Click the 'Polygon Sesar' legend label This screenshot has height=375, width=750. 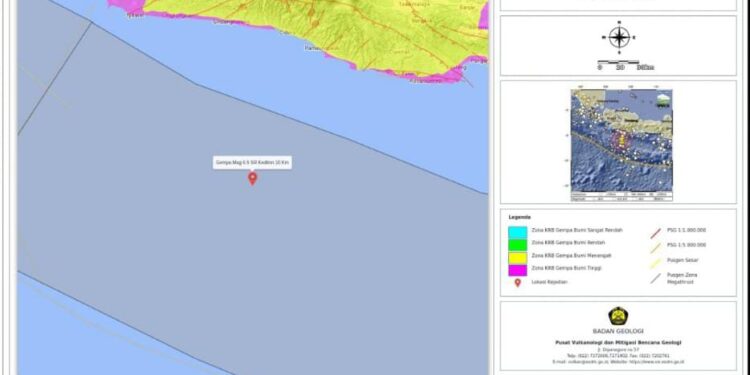tap(683, 260)
